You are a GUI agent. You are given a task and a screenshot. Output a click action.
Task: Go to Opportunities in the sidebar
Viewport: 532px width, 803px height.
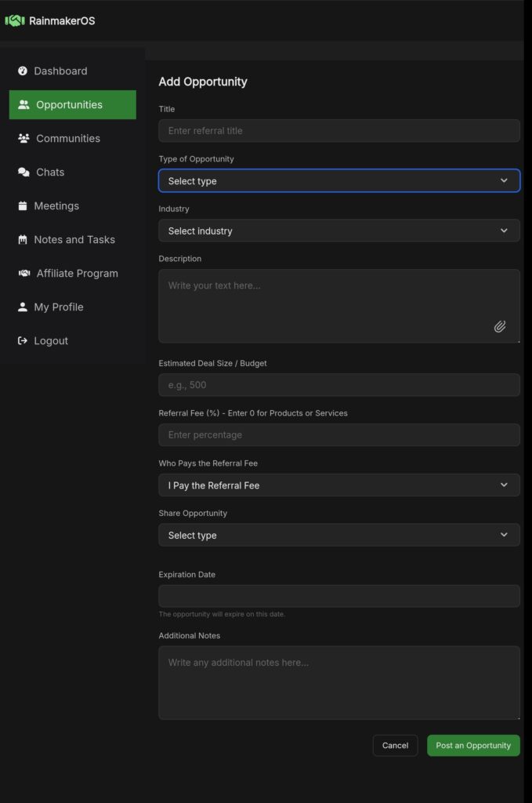(72, 104)
